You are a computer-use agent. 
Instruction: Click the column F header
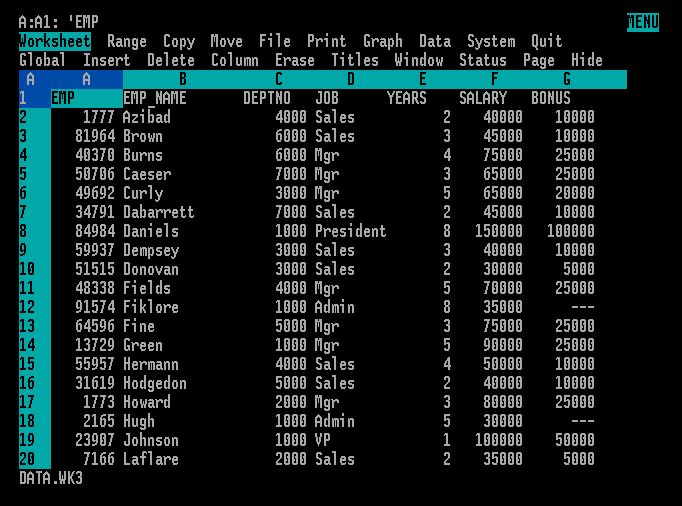[494, 79]
